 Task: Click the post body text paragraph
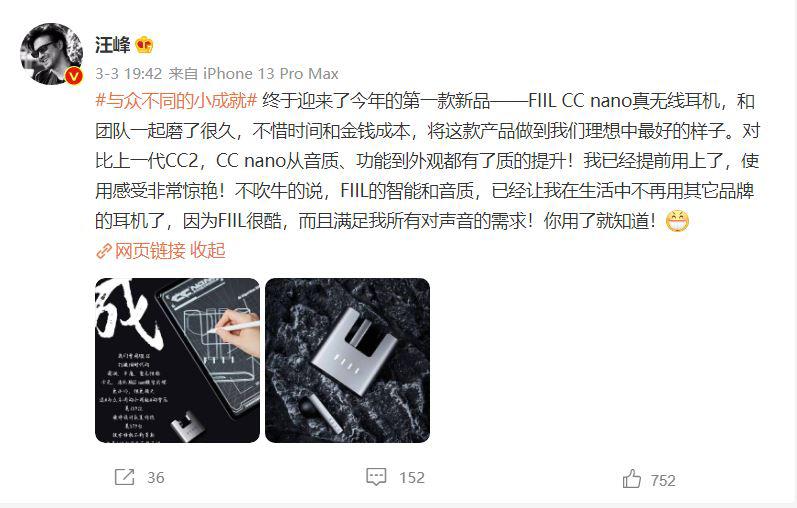pos(427,161)
